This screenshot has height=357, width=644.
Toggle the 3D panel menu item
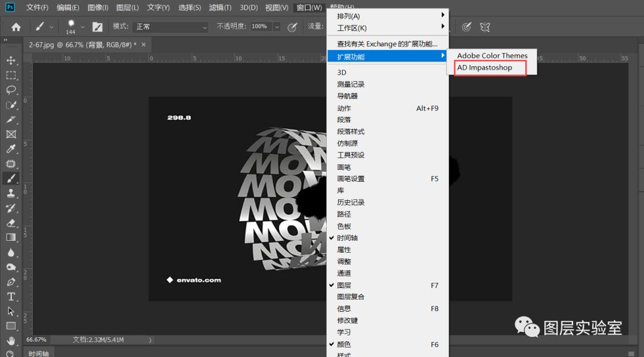[388, 72]
